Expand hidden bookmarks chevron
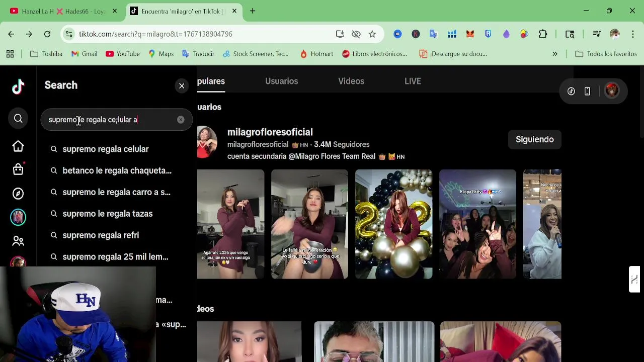Screen dimensions: 644x362 pyautogui.click(x=555, y=54)
